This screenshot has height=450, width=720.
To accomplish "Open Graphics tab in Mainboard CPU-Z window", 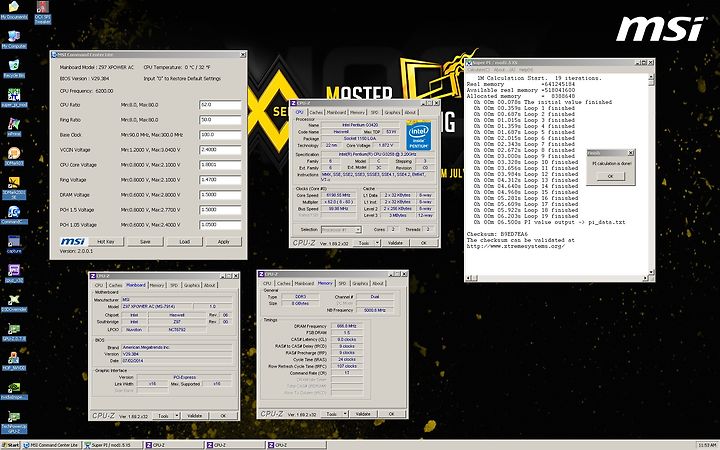I will tap(191, 285).
